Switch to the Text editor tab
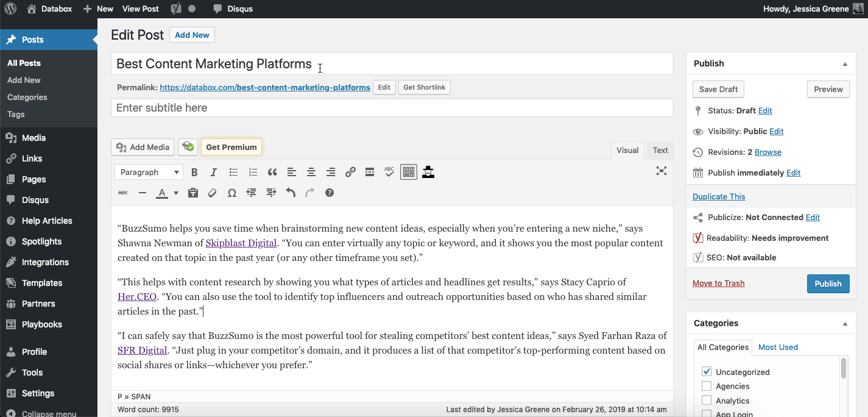The height and width of the screenshot is (417, 868). pos(660,151)
